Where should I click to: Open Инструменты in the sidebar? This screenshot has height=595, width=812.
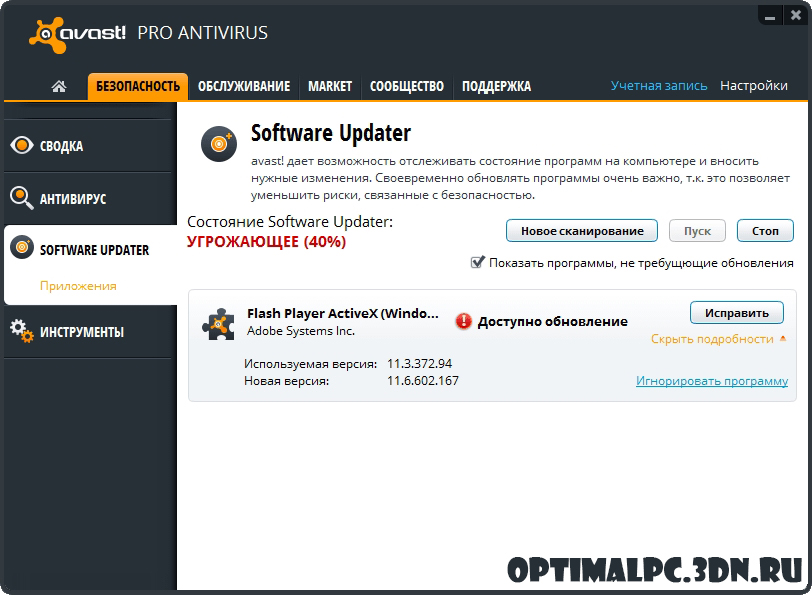[x=90, y=331]
